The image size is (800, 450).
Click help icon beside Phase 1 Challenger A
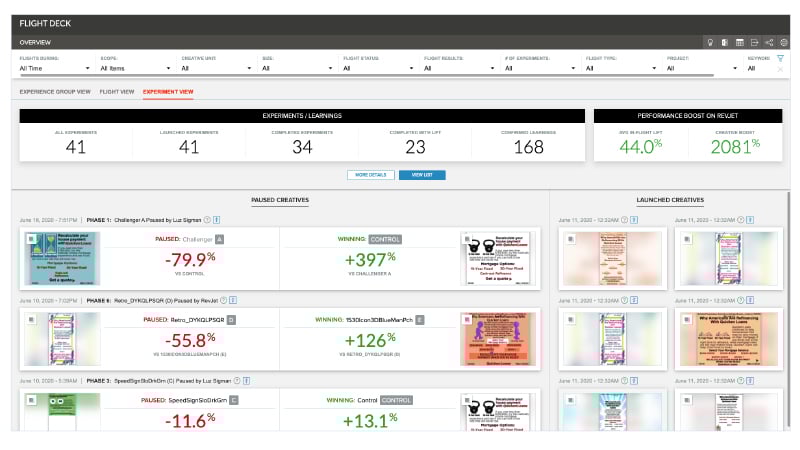pos(207,218)
